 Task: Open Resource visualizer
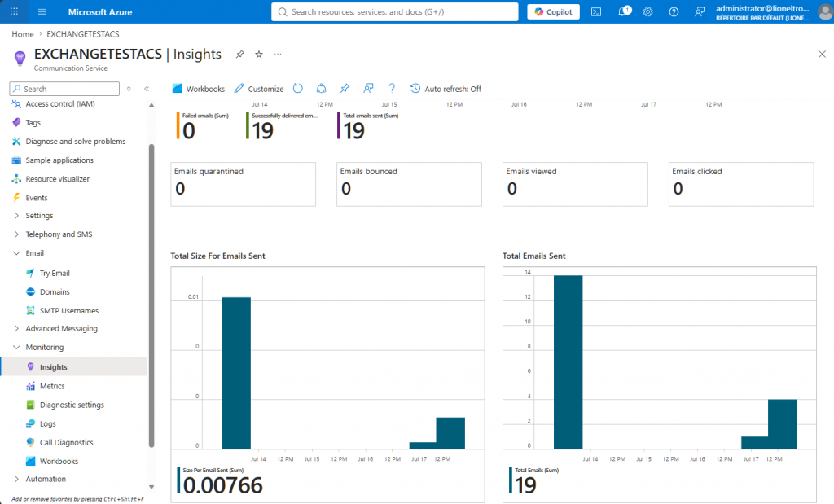[x=58, y=179]
